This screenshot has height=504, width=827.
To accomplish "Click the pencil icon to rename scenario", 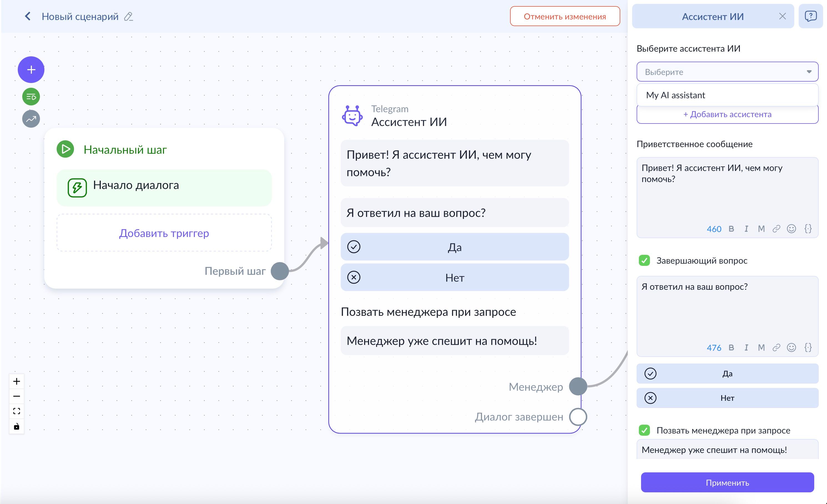I will point(128,16).
